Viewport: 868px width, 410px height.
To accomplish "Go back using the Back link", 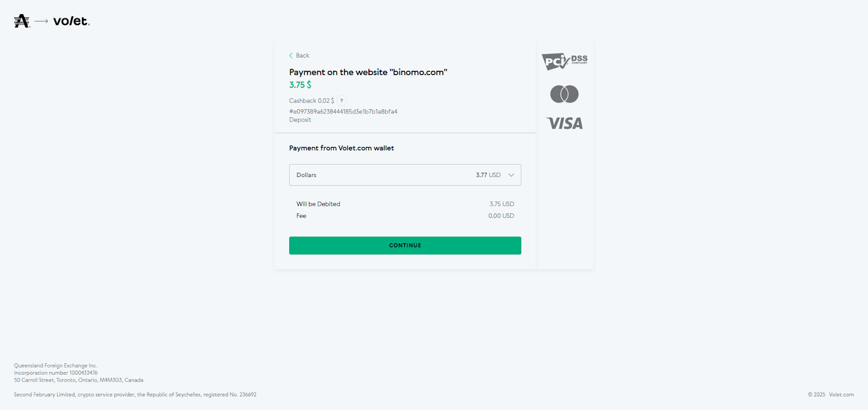I will point(302,55).
